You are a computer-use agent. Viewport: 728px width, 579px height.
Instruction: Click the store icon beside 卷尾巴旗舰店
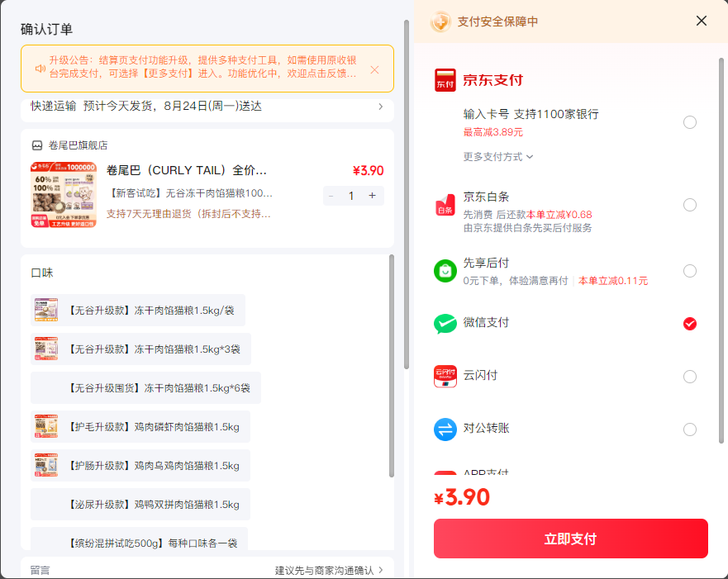(37, 145)
